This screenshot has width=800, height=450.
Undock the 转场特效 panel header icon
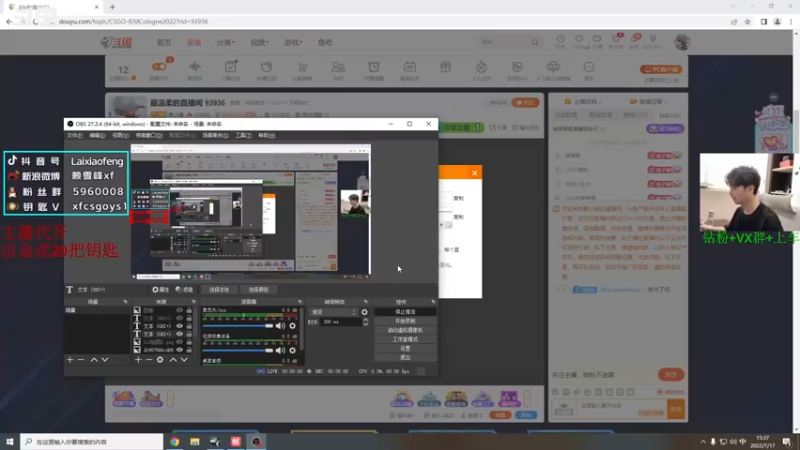[365, 302]
